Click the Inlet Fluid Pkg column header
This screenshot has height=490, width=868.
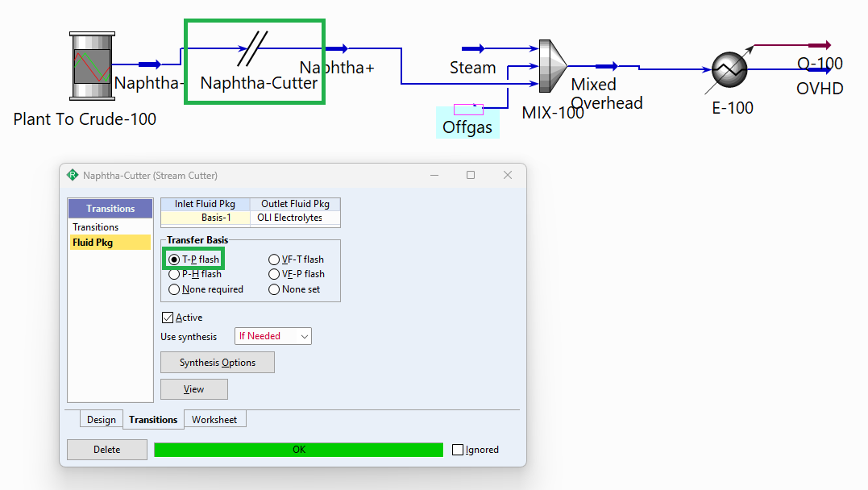tap(206, 204)
